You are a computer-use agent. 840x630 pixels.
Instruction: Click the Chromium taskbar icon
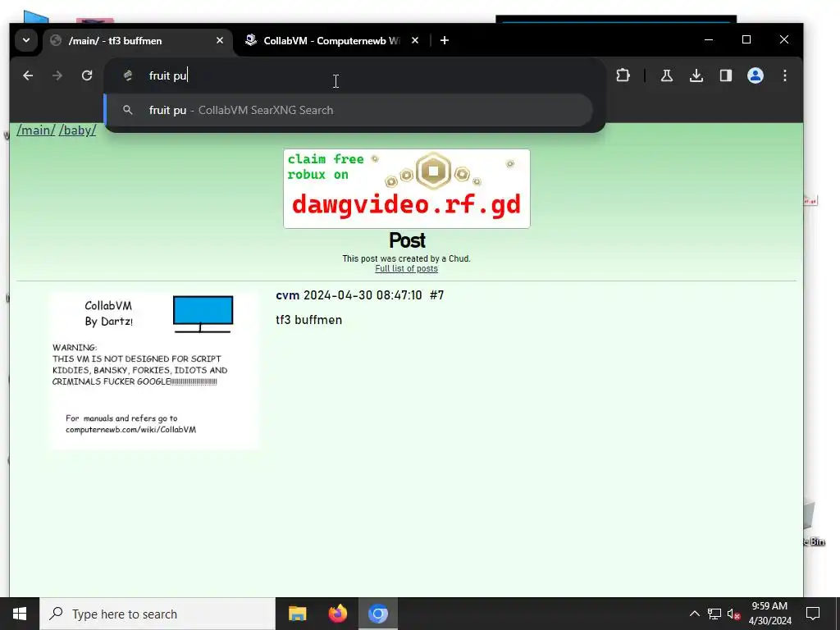point(377,614)
